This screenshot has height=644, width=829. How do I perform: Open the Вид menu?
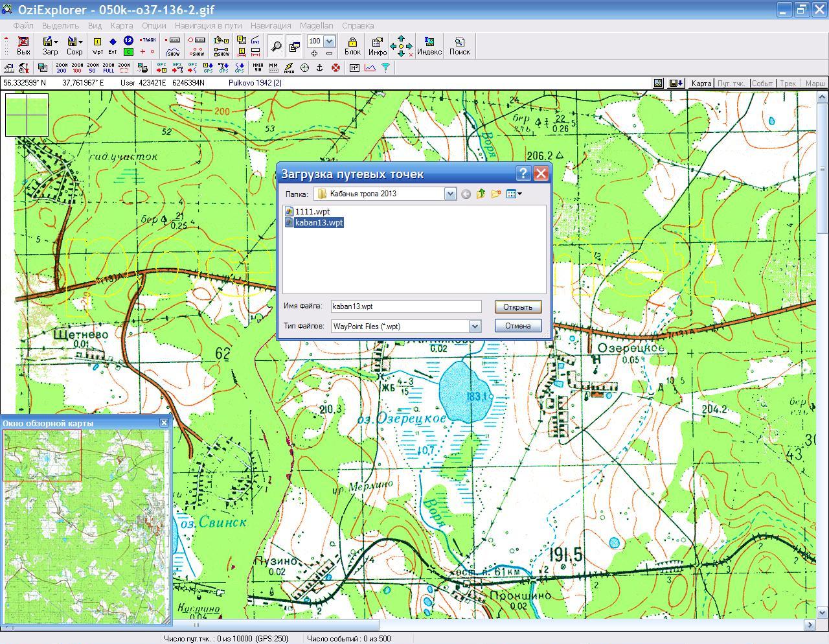click(x=95, y=26)
